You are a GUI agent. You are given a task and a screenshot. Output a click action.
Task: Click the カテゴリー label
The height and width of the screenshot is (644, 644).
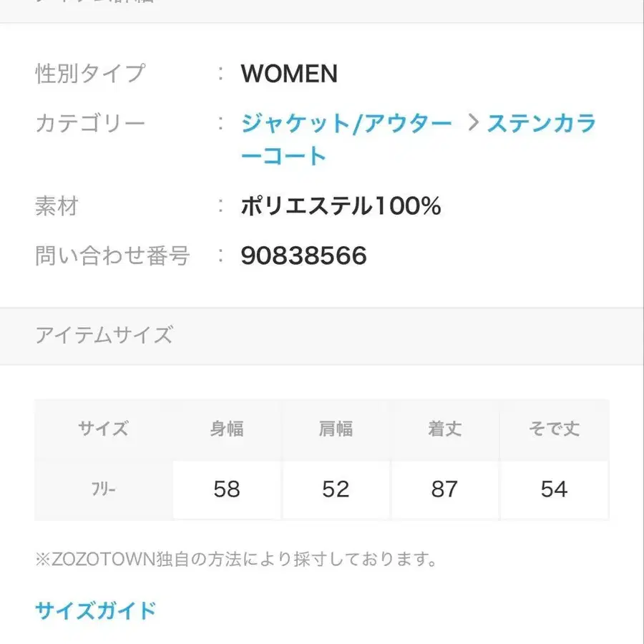pyautogui.click(x=92, y=123)
